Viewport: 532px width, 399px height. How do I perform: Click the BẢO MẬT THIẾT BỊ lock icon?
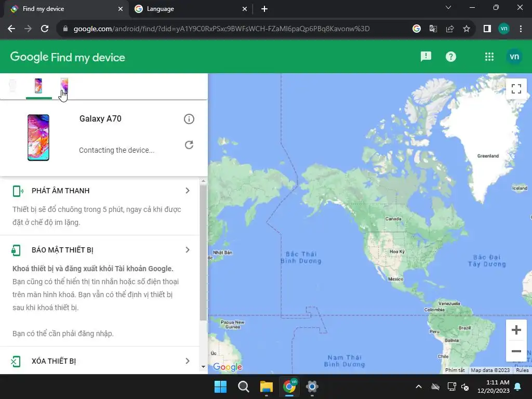(x=16, y=250)
